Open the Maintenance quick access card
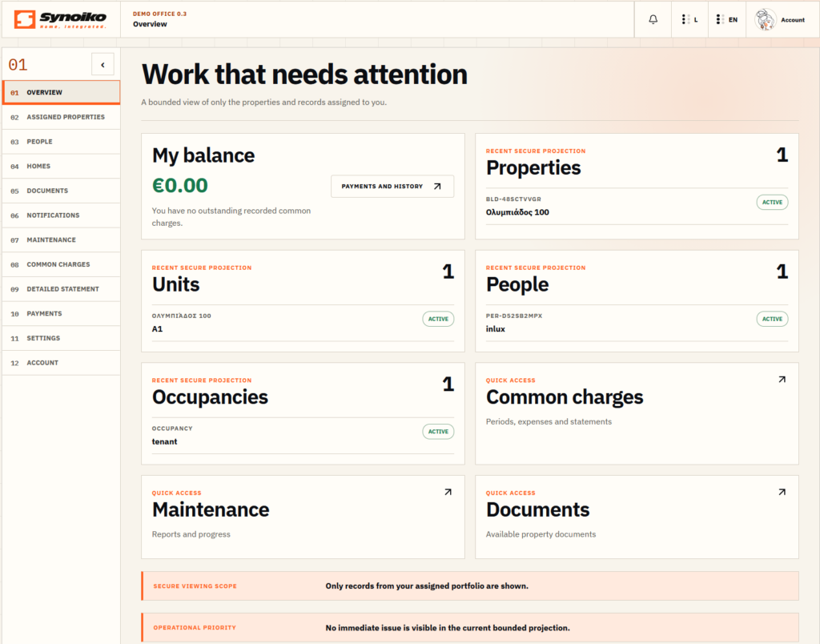Viewport: 820px width, 644px height. point(303,517)
